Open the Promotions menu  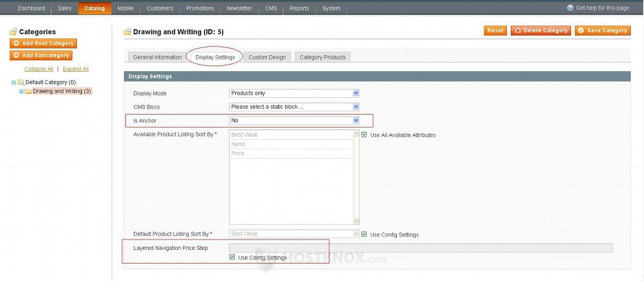(x=200, y=8)
